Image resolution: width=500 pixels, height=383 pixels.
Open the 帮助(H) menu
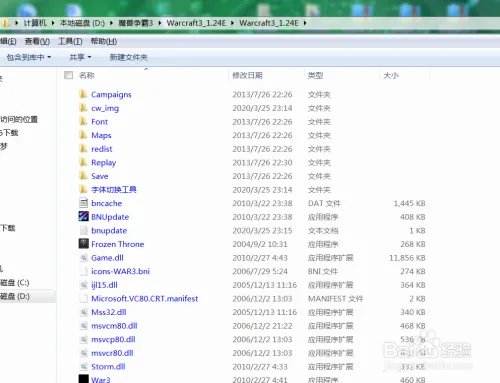point(104,41)
